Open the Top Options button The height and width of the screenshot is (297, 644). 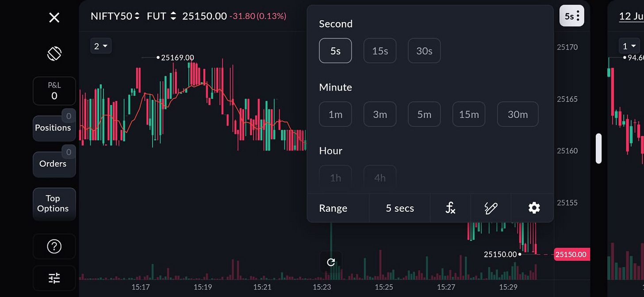tap(53, 204)
